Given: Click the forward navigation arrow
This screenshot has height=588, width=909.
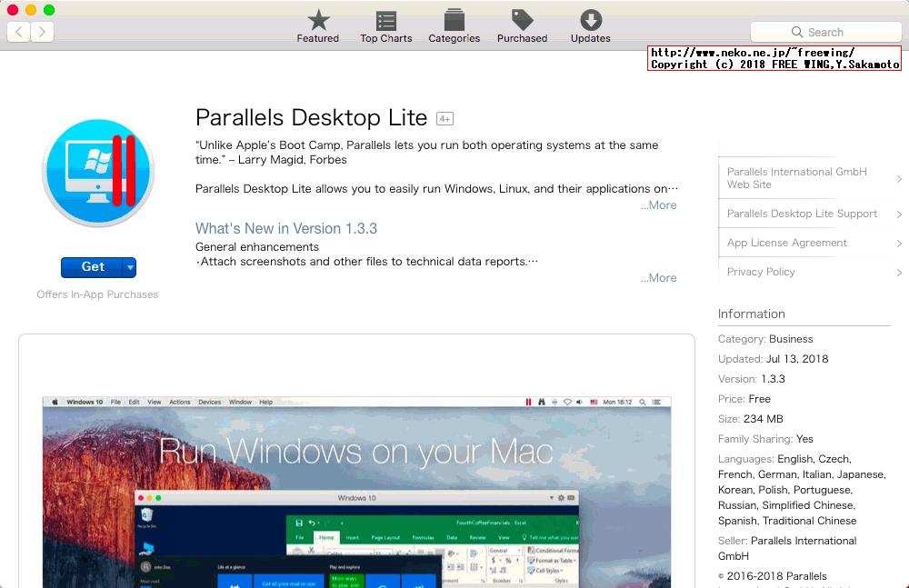Looking at the screenshot, I should (x=41, y=31).
